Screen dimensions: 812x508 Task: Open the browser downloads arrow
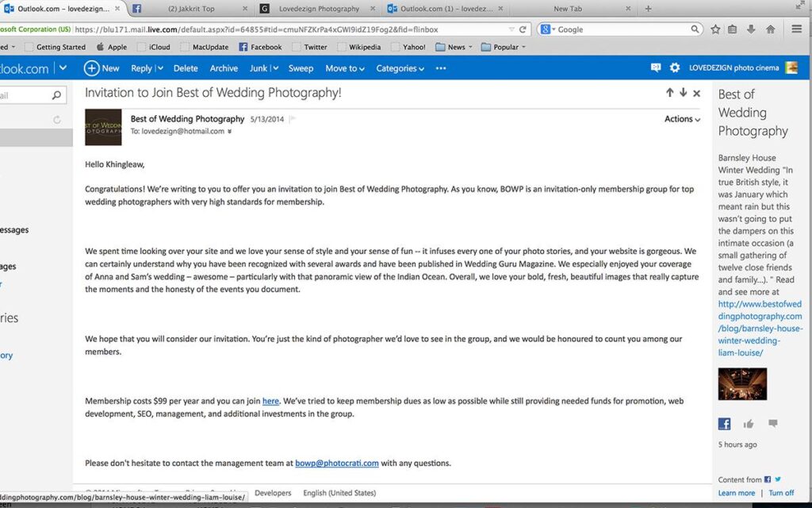coord(751,29)
